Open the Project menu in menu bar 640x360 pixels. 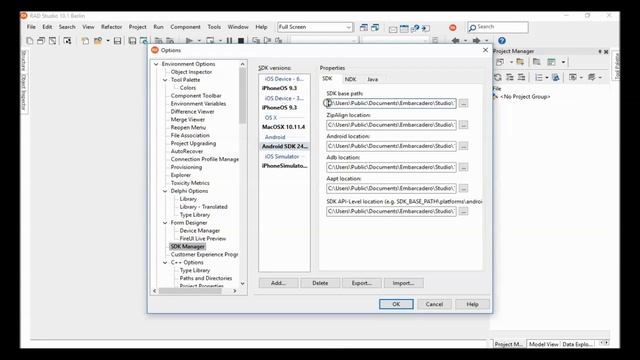[x=138, y=27]
